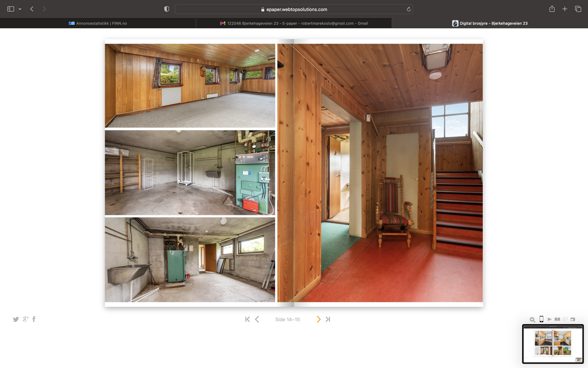The width and height of the screenshot is (588, 368).
Task: Share the brochure on Facebook
Action: point(34,319)
